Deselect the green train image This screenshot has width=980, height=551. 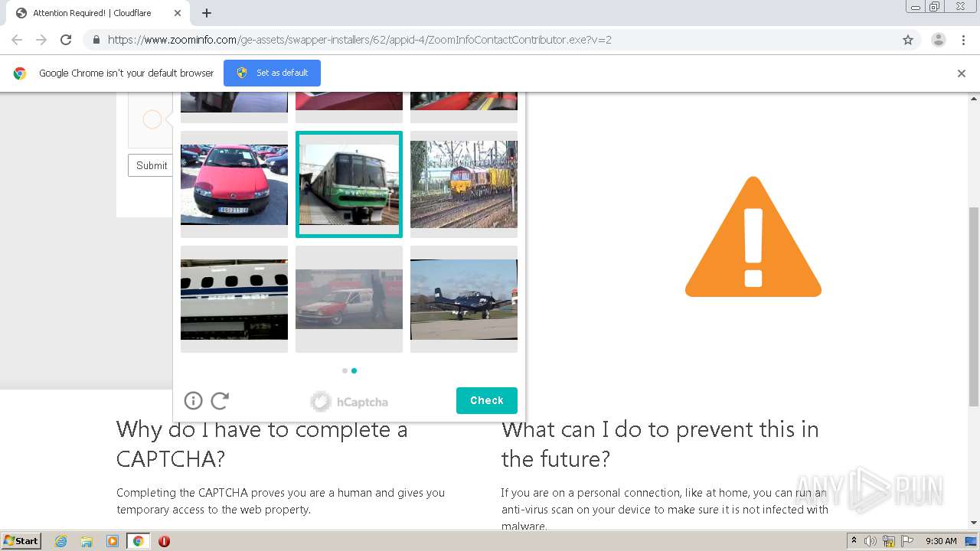[x=349, y=184]
